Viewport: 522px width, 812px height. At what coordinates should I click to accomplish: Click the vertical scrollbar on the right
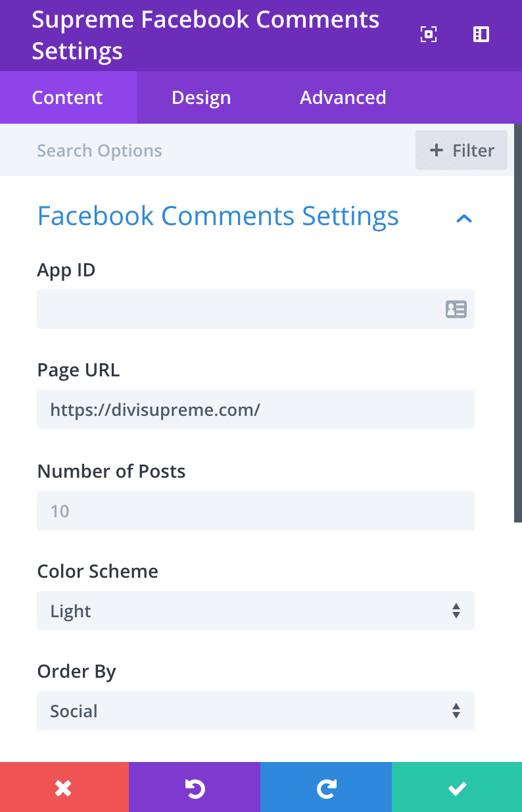(518, 324)
